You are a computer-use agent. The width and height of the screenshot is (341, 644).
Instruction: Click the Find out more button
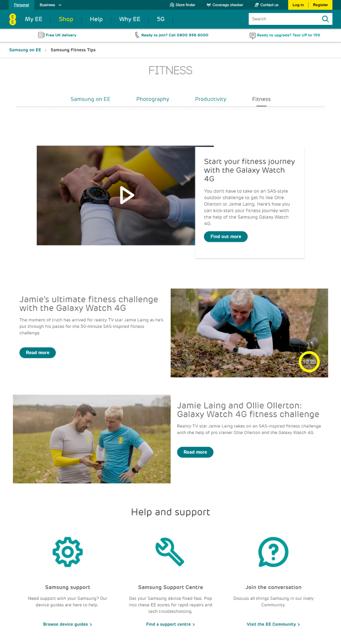[226, 236]
